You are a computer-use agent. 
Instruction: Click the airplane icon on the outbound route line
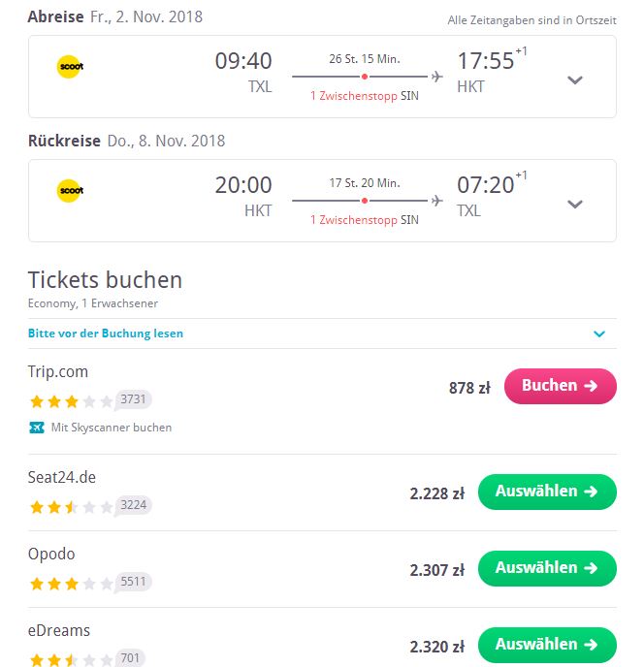[437, 77]
